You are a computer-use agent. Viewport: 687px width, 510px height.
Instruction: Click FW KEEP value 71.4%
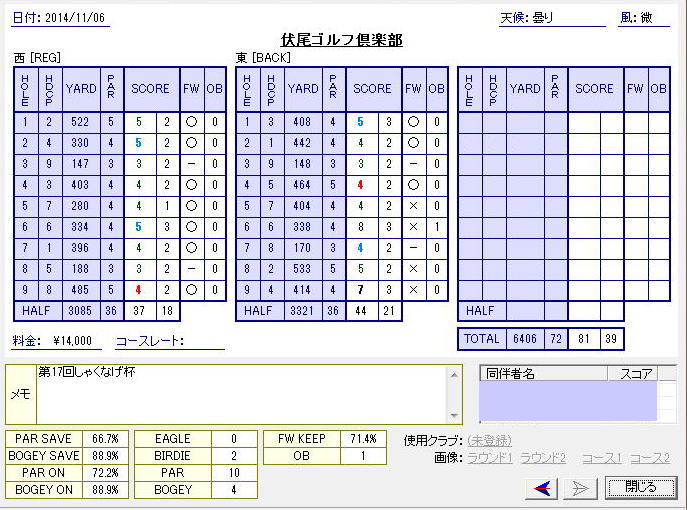point(363,439)
